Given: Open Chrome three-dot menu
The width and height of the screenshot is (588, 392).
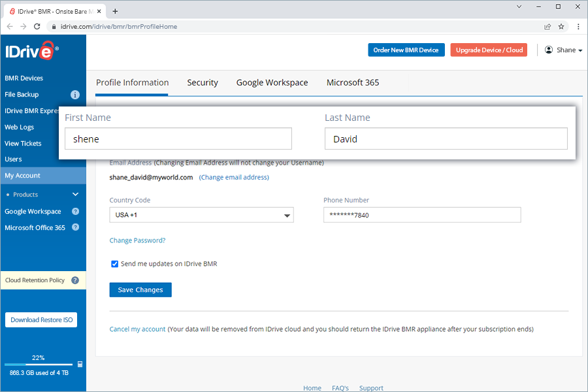Looking at the screenshot, I should [578, 27].
